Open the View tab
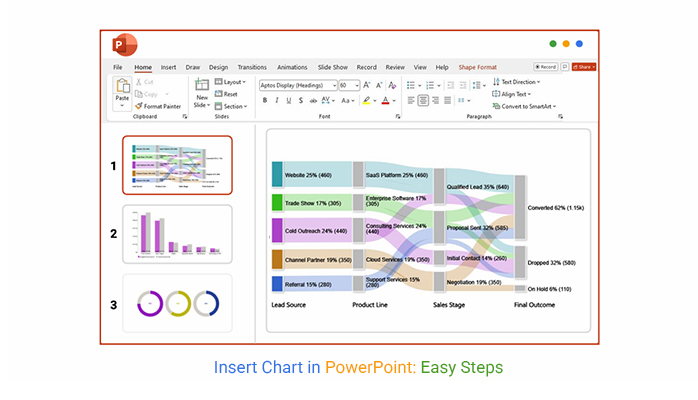 point(420,67)
